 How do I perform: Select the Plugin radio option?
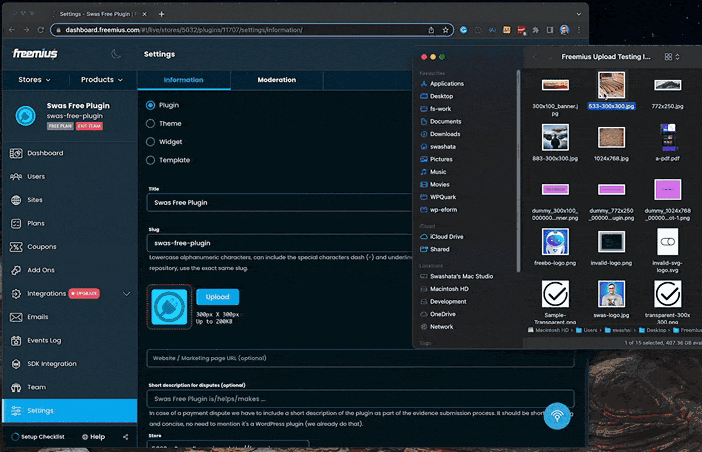pos(150,105)
